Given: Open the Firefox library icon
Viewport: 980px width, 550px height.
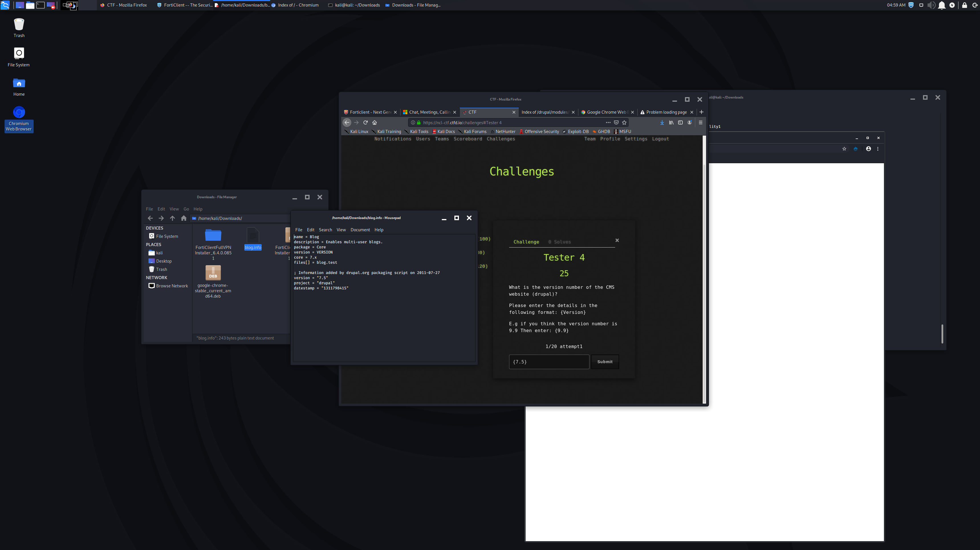Looking at the screenshot, I should point(671,122).
